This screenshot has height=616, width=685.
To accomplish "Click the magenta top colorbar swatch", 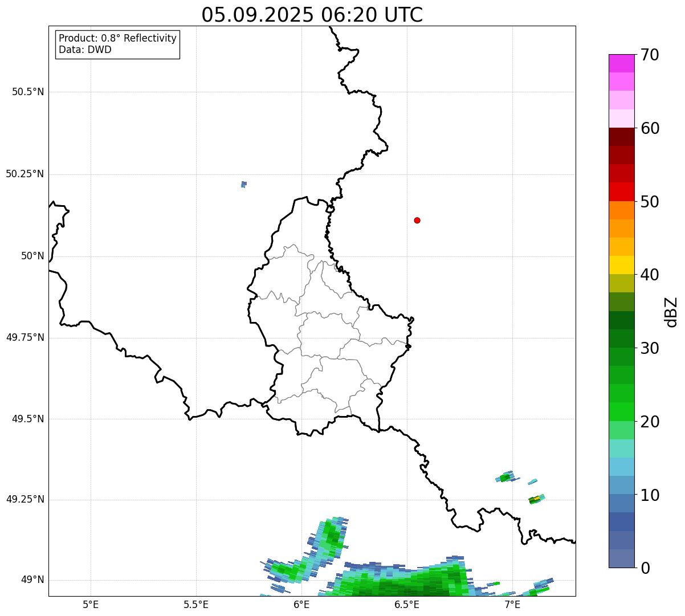I will click(x=621, y=63).
